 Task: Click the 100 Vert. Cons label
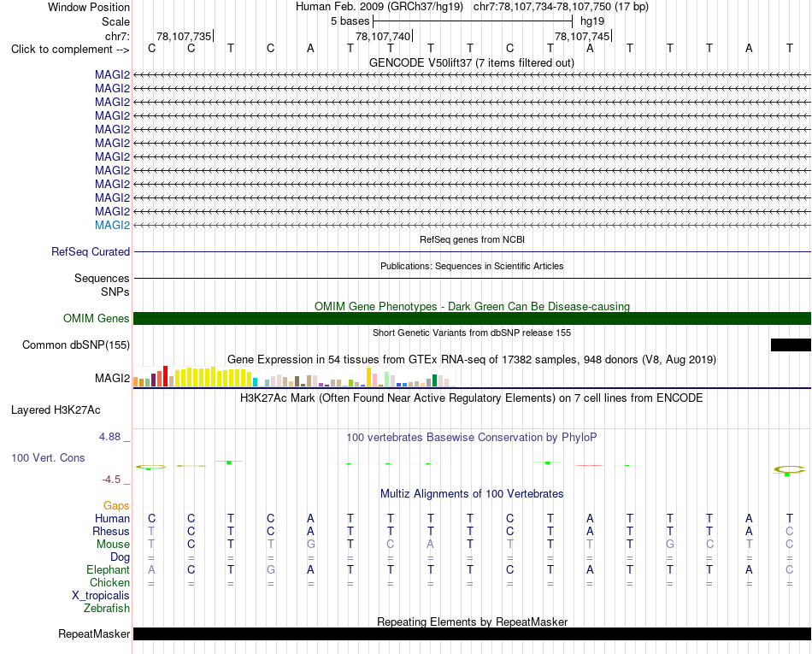pos(48,457)
